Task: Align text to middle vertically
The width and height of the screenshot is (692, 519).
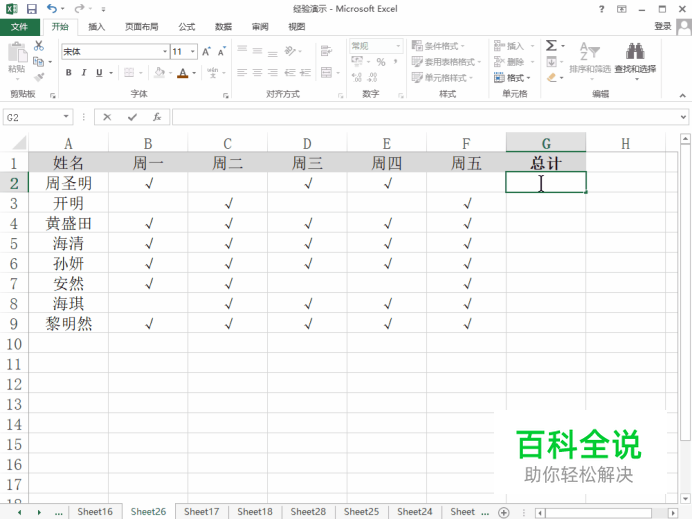Action: pos(257,51)
